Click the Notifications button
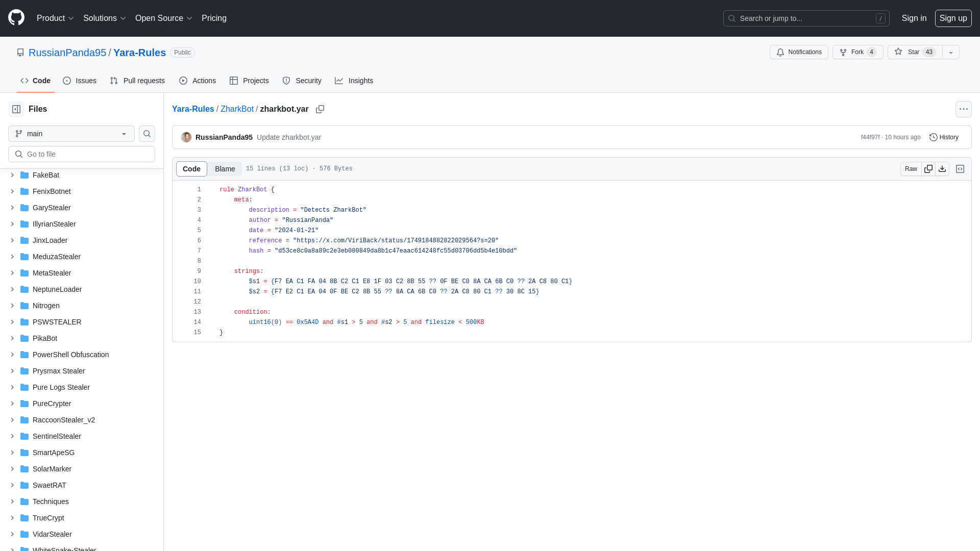 pyautogui.click(x=799, y=52)
